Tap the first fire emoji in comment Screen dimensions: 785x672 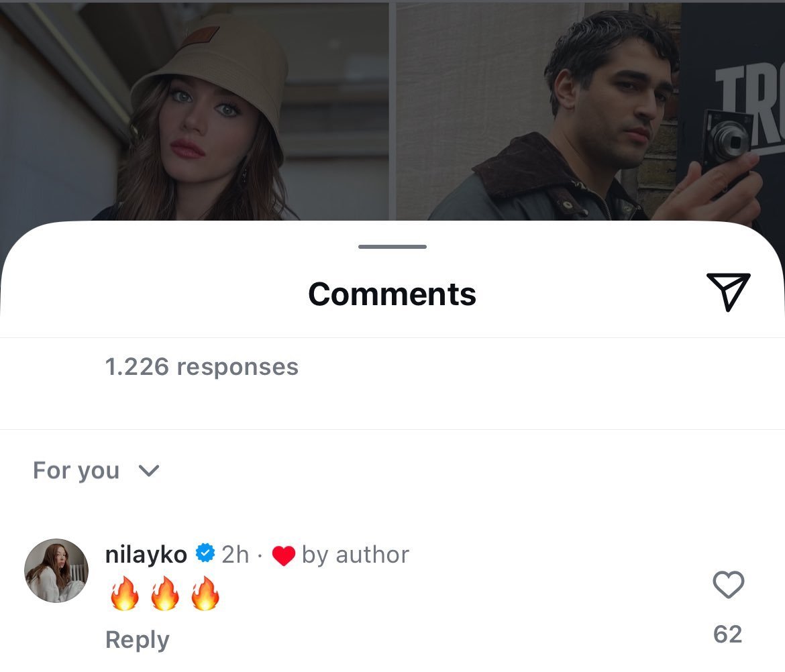tap(125, 595)
